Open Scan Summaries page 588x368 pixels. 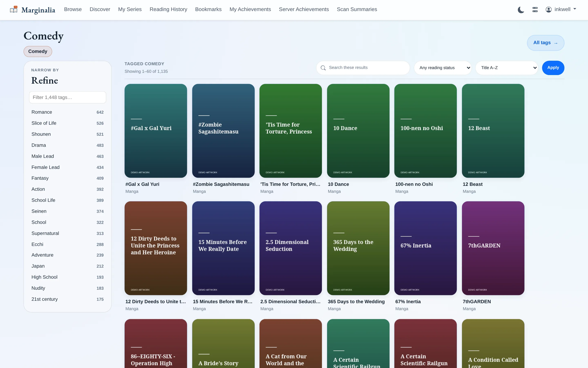[x=357, y=9]
